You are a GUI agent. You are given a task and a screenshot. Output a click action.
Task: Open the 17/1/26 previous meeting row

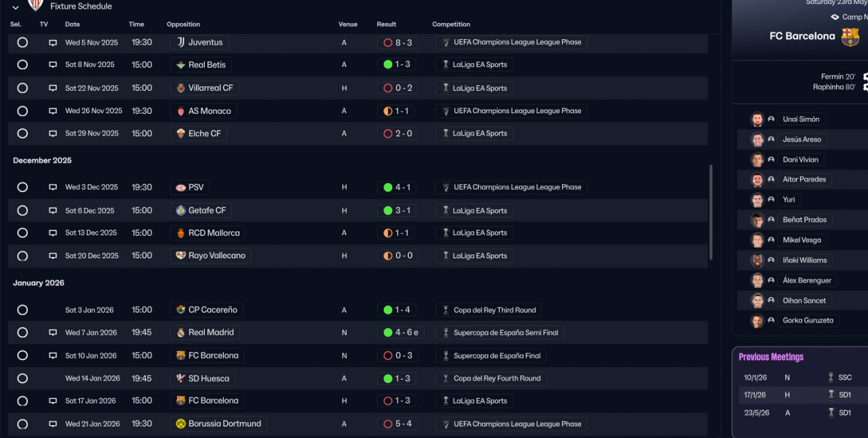coord(795,395)
